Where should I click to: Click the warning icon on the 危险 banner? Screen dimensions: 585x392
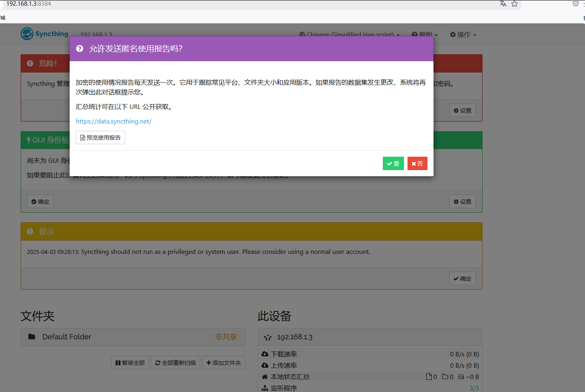(30, 63)
